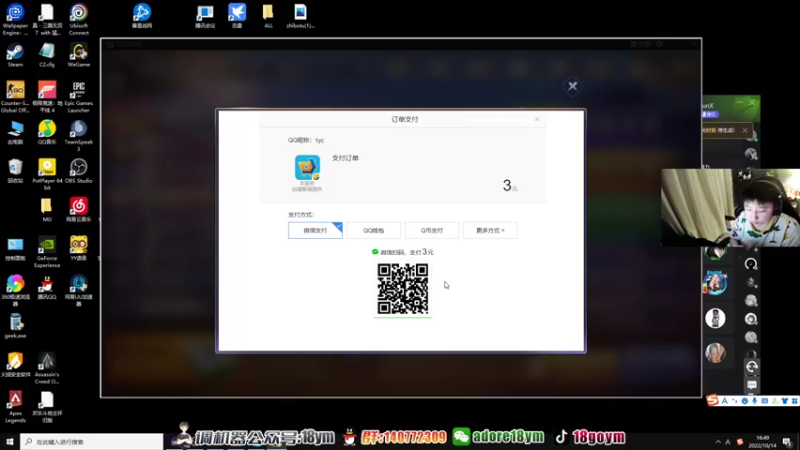Open the taskbar clock and date

pos(762,442)
